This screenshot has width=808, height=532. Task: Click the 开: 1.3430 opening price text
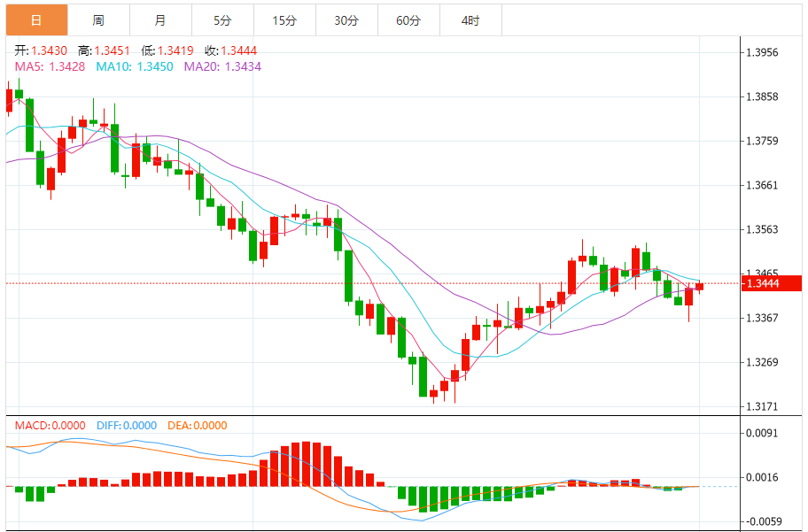coord(41,50)
